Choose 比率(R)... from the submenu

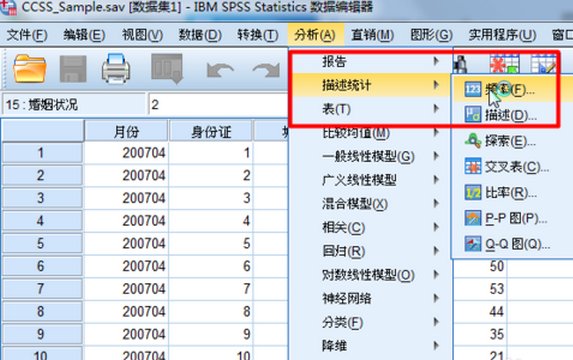tap(512, 193)
